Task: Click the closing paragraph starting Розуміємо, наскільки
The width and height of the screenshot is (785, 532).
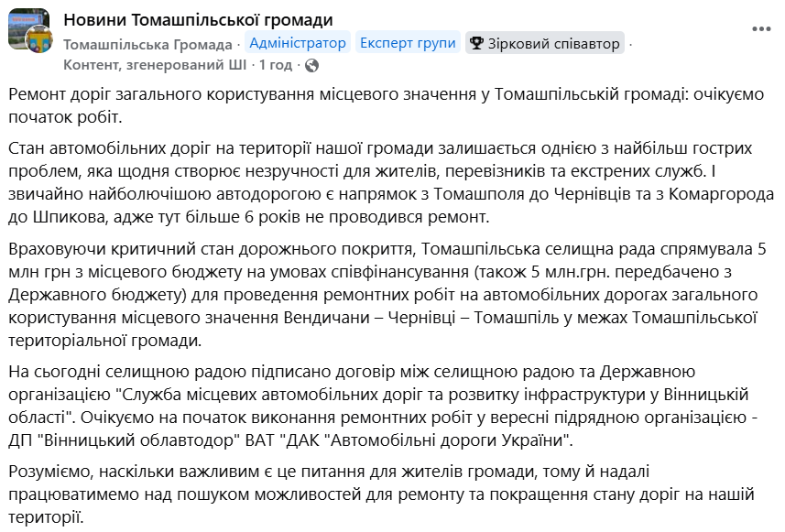Action: pos(381,494)
